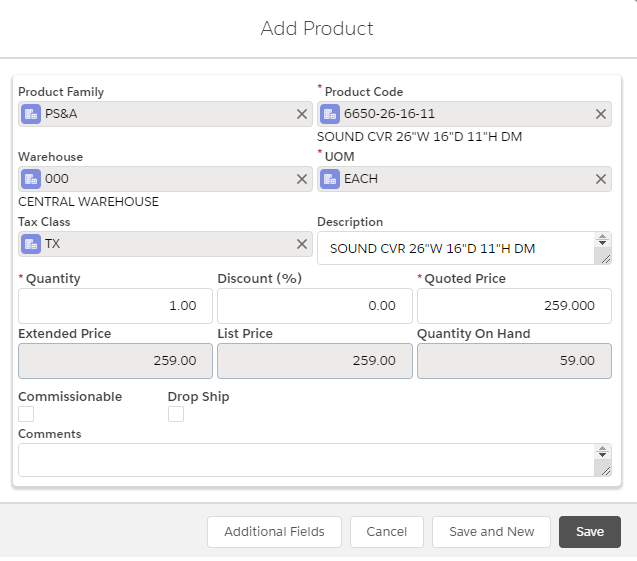The height and width of the screenshot is (561, 637).
Task: Click the Product Code record icon
Action: pyautogui.click(x=330, y=114)
